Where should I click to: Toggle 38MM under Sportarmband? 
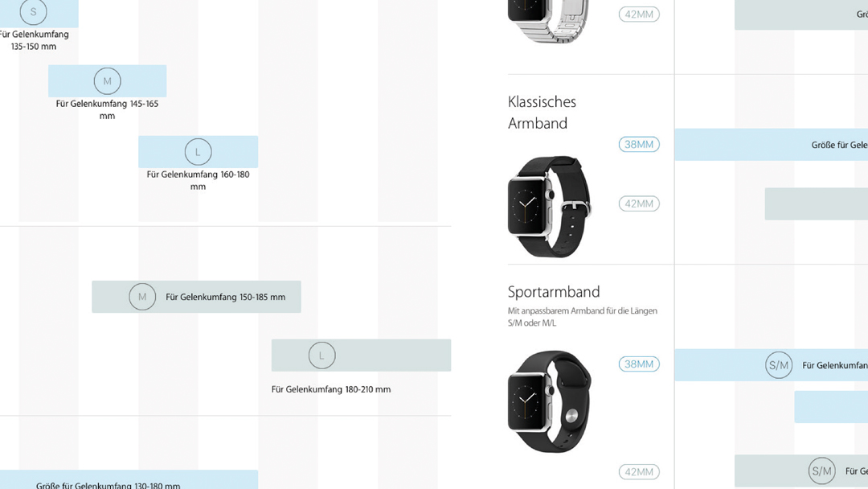point(639,364)
